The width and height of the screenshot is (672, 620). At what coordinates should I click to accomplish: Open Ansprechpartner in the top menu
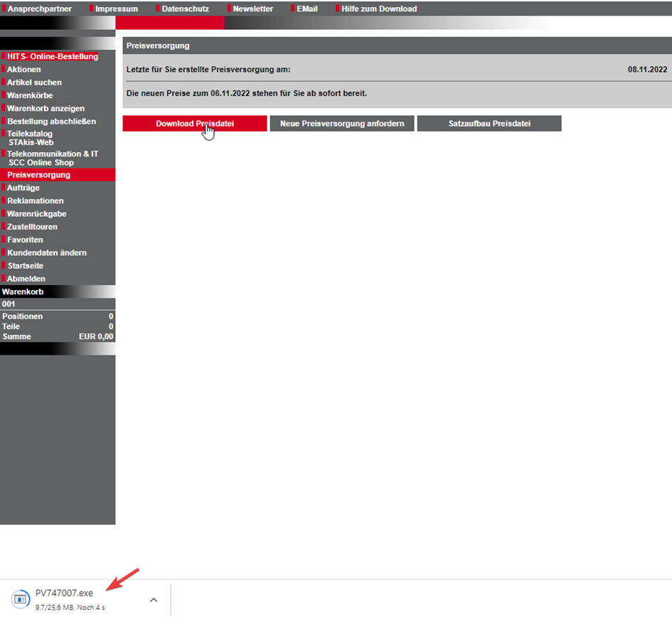pos(39,9)
